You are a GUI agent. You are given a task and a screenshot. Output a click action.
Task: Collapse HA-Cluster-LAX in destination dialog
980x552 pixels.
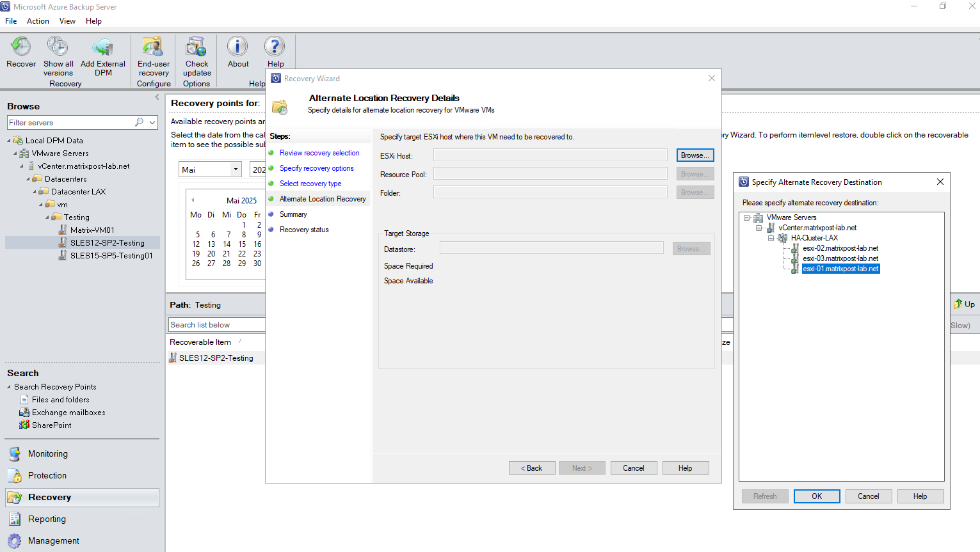pos(771,238)
